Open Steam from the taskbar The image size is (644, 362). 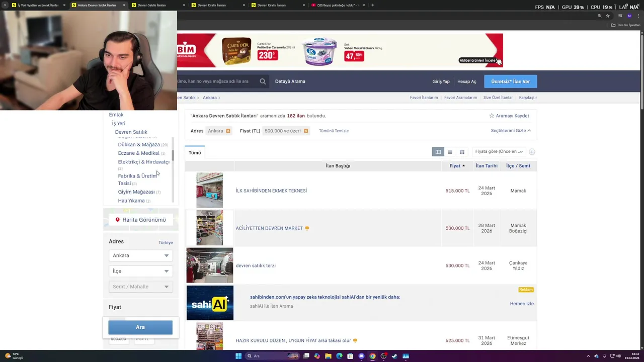click(x=394, y=356)
